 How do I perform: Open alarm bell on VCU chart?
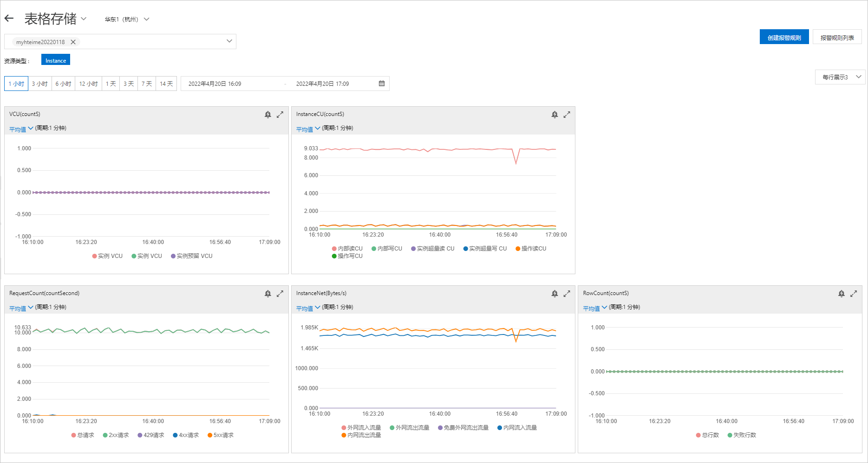pyautogui.click(x=268, y=115)
